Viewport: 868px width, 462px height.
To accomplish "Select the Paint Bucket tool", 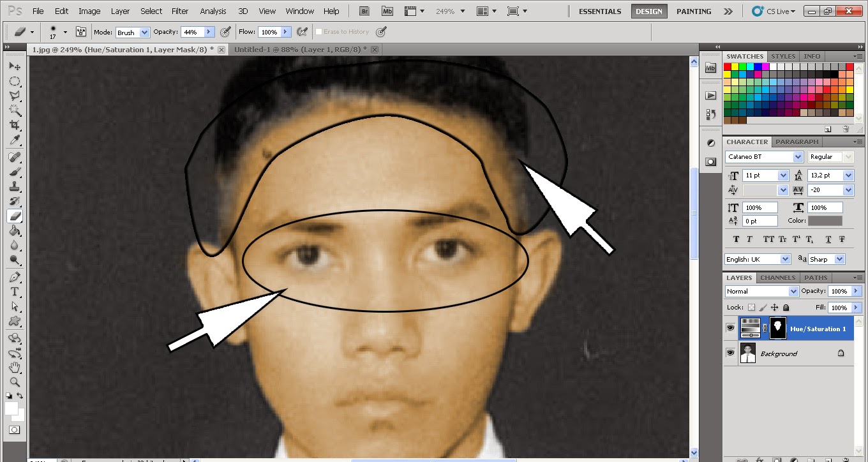I will coord(15,230).
